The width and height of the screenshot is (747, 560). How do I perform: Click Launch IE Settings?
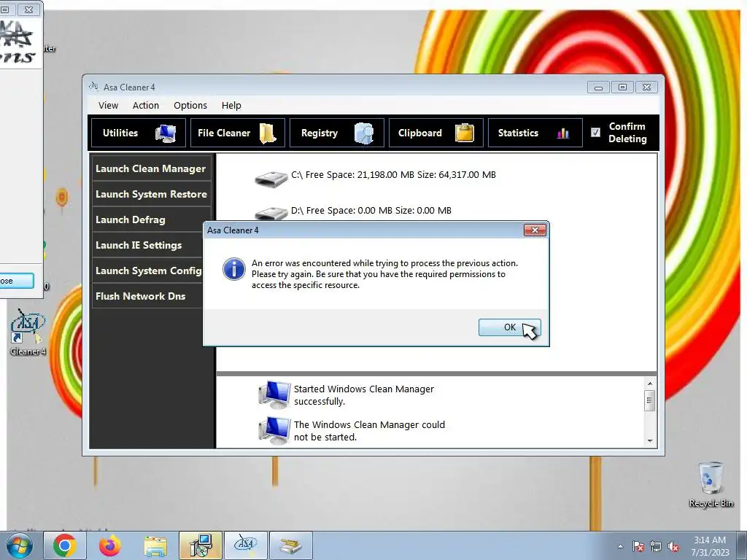pos(147,245)
